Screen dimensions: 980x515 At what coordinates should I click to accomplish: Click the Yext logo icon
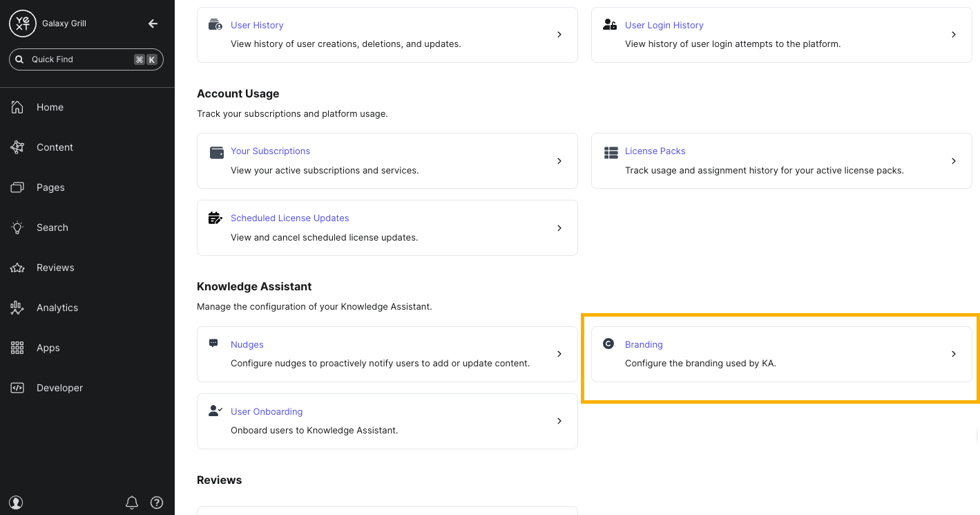[x=23, y=24]
